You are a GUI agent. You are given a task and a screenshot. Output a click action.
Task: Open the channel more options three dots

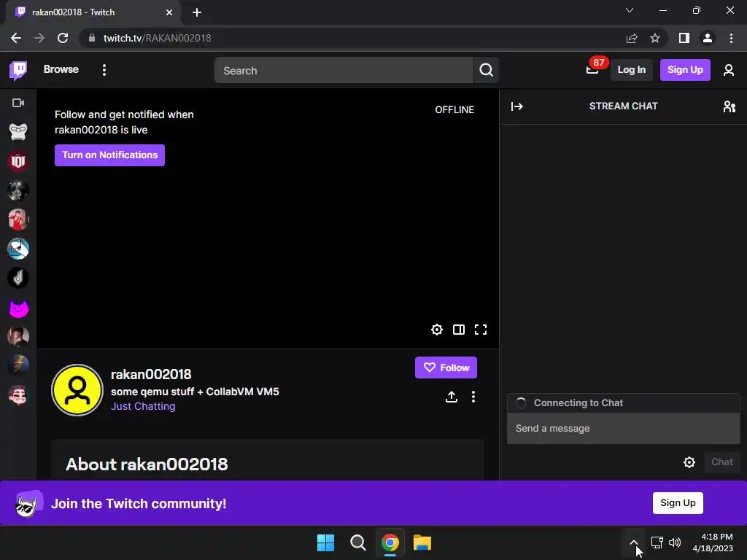coord(473,397)
